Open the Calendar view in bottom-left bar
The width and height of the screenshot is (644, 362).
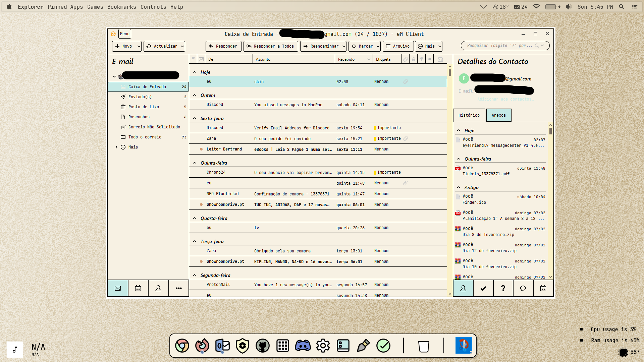138,288
